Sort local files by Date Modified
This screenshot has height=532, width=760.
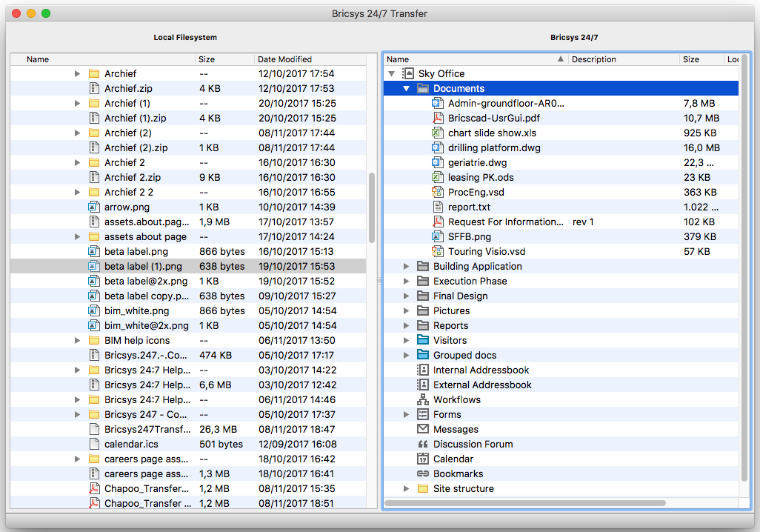click(310, 59)
